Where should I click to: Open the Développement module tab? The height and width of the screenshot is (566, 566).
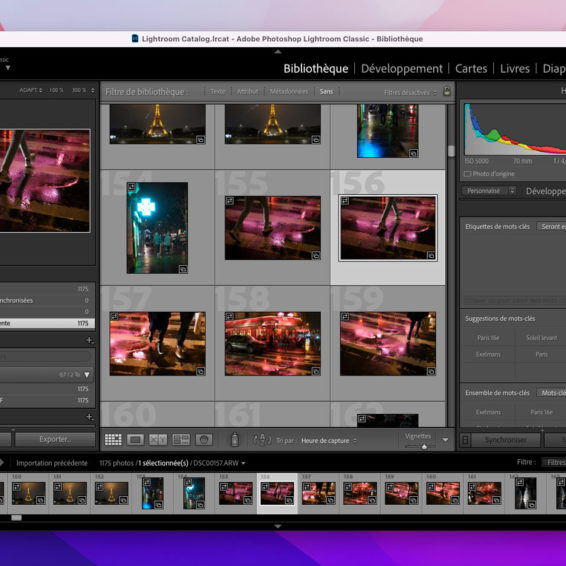pos(401,69)
